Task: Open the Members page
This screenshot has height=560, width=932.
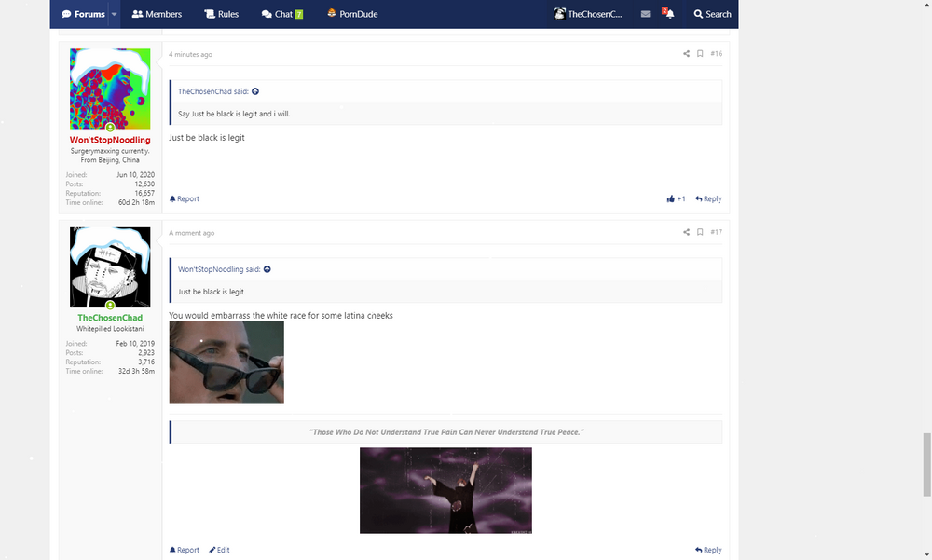Action: [157, 14]
